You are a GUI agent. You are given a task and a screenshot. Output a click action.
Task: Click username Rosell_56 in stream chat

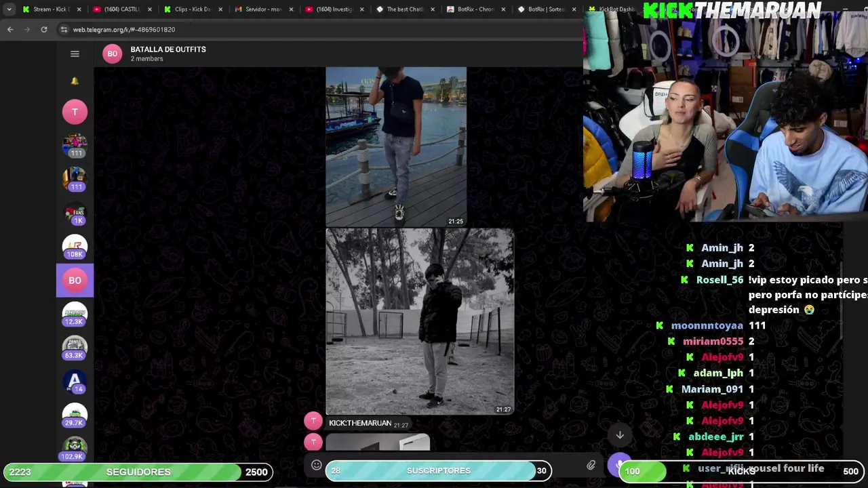click(719, 280)
